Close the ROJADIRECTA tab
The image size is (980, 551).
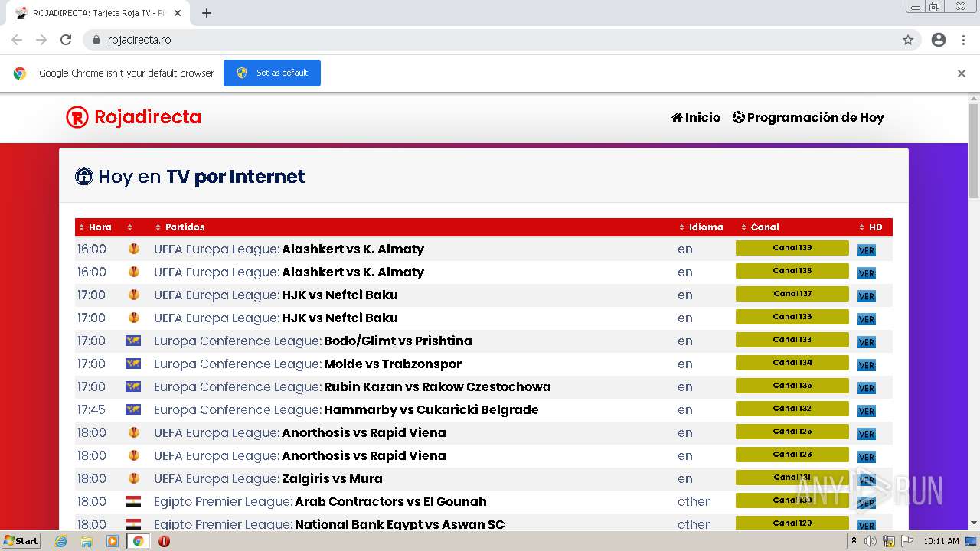click(178, 13)
